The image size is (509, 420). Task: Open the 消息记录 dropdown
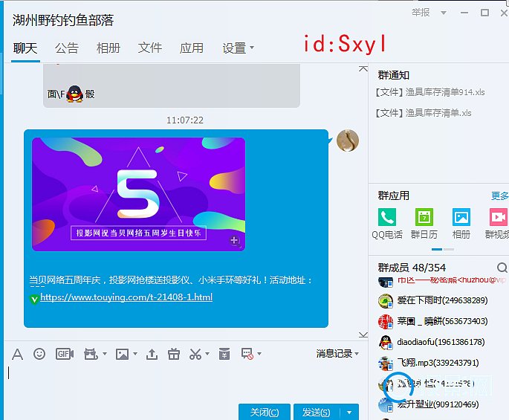[337, 353]
